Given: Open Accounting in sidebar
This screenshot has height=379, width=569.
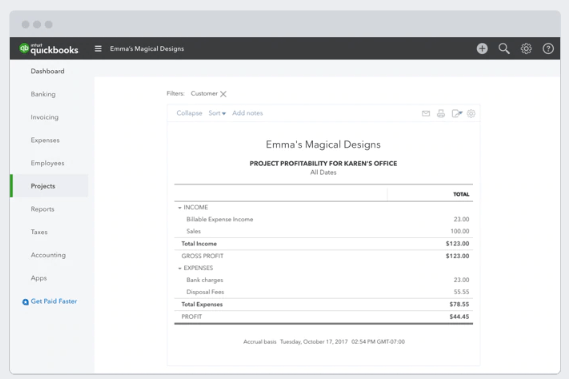Looking at the screenshot, I should coord(48,255).
